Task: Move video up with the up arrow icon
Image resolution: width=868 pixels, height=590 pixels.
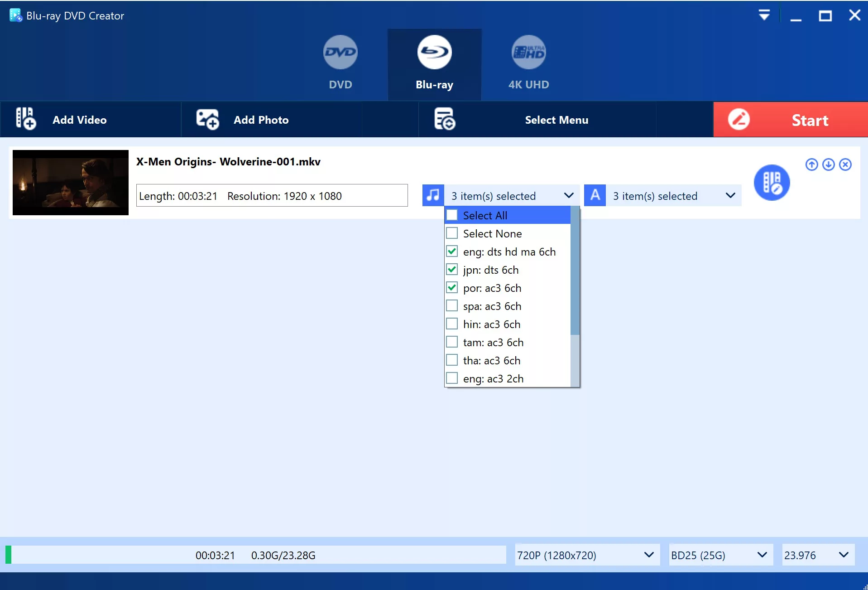Action: pos(811,164)
